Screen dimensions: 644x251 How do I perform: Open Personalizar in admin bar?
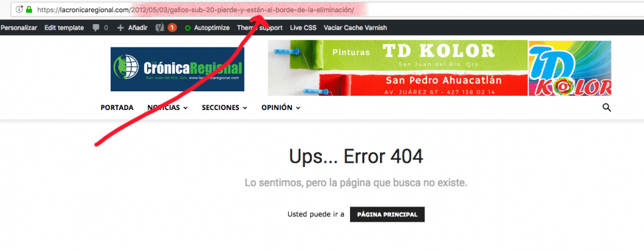(x=19, y=28)
